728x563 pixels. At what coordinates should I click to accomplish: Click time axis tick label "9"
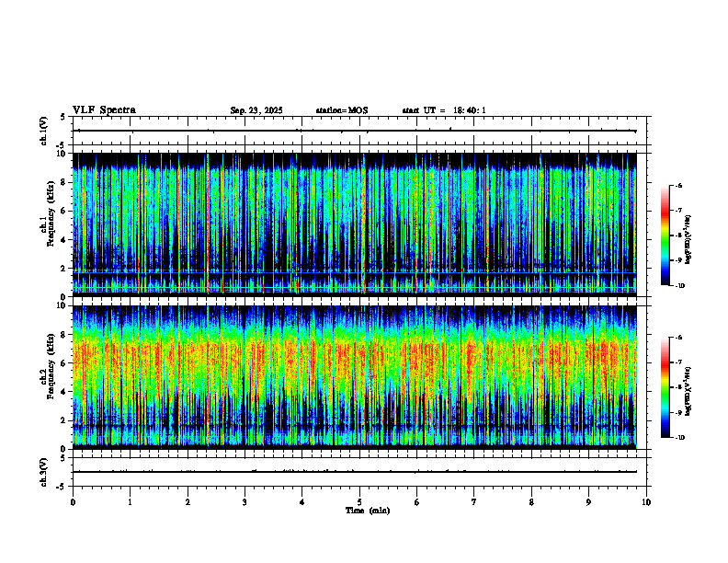(588, 502)
